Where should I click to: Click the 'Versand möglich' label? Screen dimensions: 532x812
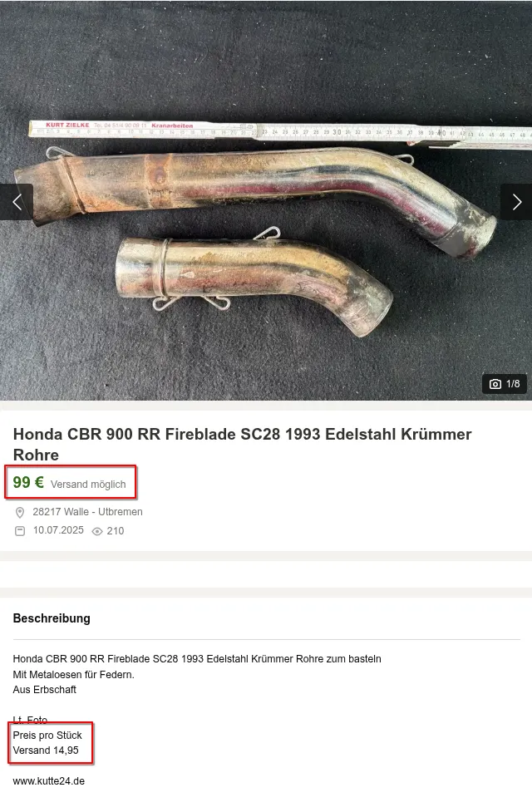tap(88, 485)
